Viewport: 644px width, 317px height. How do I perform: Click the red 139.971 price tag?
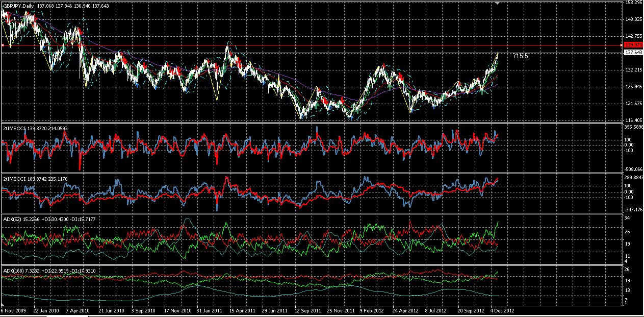pos(634,46)
